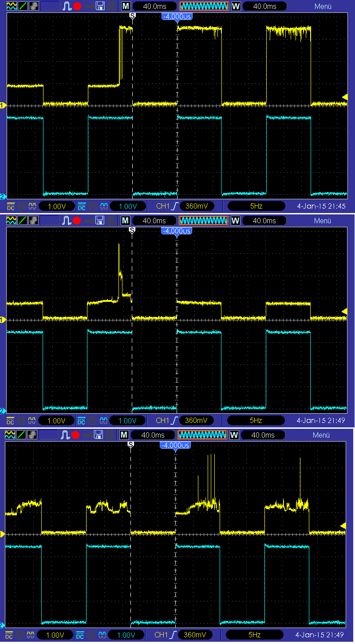Viewport: 355px width, 644px height.
Task: Click the M main timebase badge in top capture
Action: (126, 6)
